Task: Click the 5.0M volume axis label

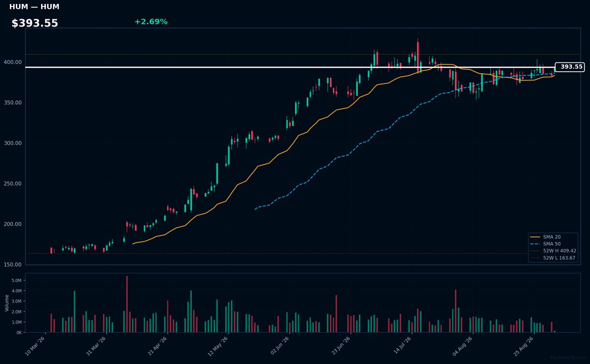Action: coord(16,280)
